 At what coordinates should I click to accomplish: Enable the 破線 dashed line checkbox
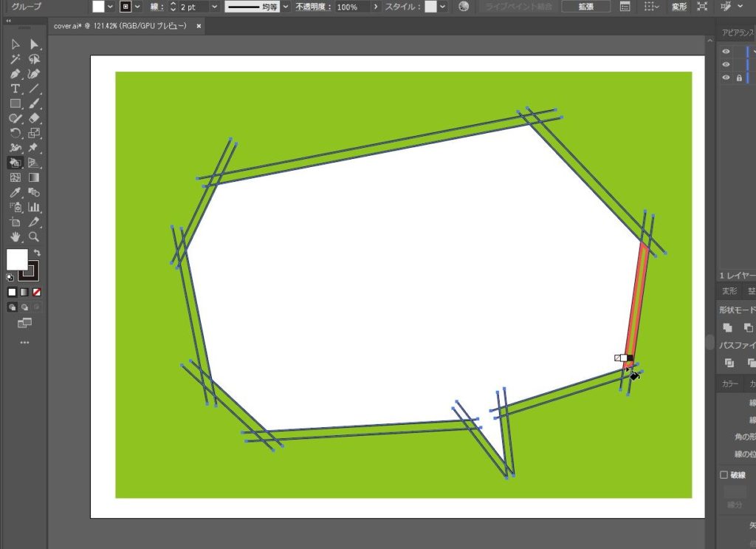(724, 475)
